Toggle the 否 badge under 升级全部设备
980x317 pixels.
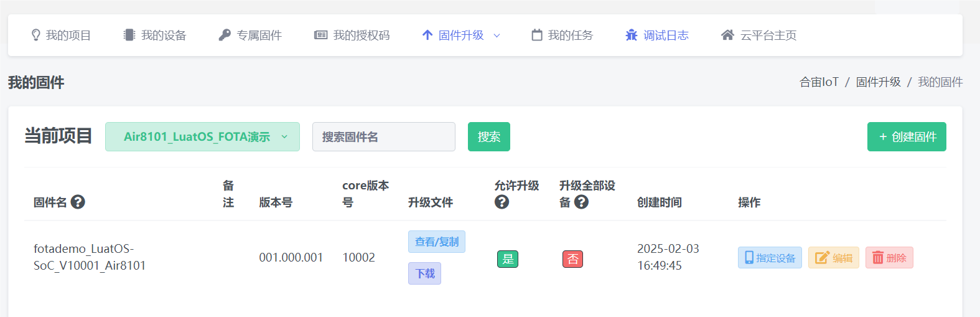coord(572,259)
